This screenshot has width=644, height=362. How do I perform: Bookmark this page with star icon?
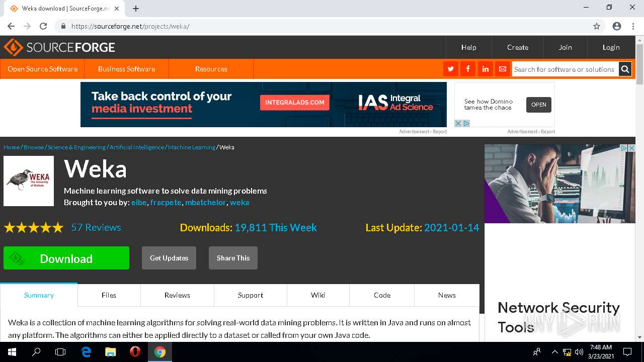tap(597, 26)
